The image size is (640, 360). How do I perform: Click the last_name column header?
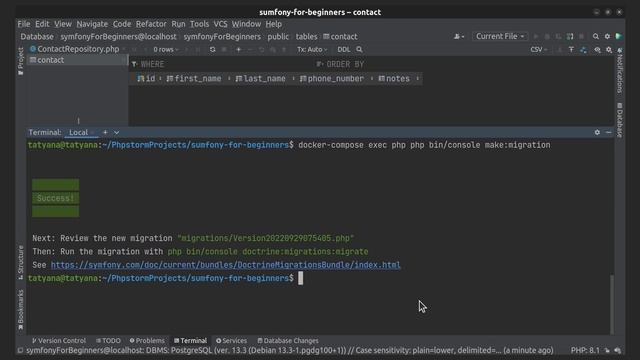(x=260, y=78)
